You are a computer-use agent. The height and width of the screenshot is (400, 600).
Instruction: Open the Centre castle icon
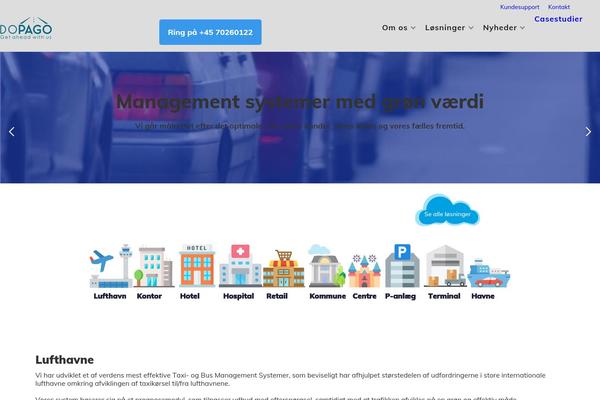pyautogui.click(x=364, y=271)
